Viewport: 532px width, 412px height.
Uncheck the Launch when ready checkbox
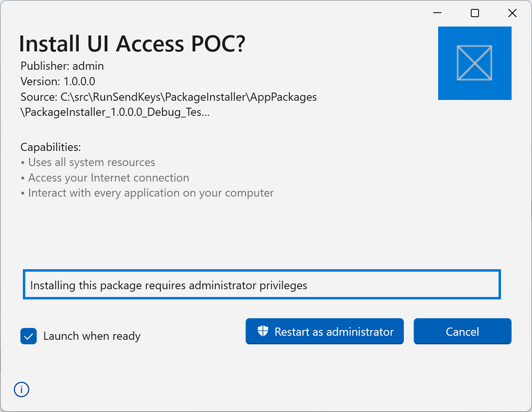point(29,336)
